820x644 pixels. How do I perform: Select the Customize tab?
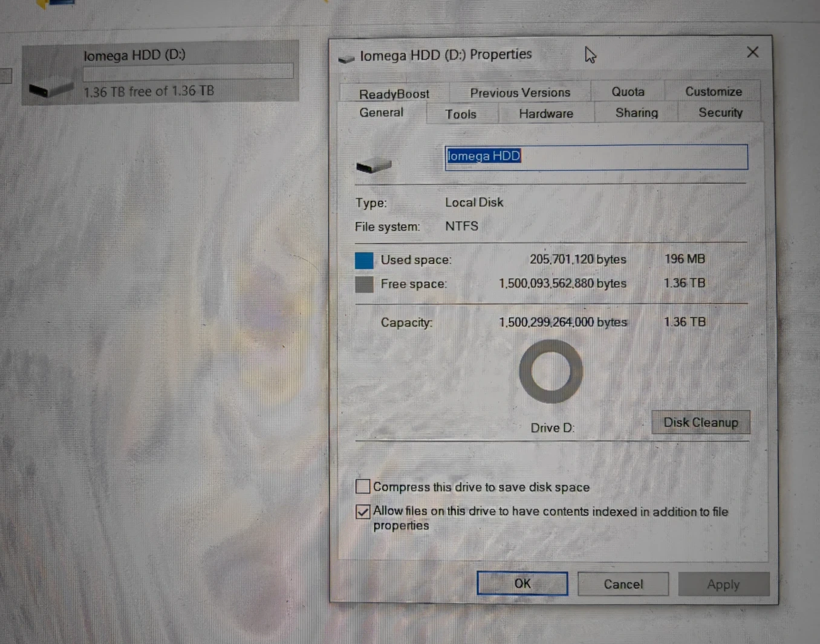click(713, 91)
